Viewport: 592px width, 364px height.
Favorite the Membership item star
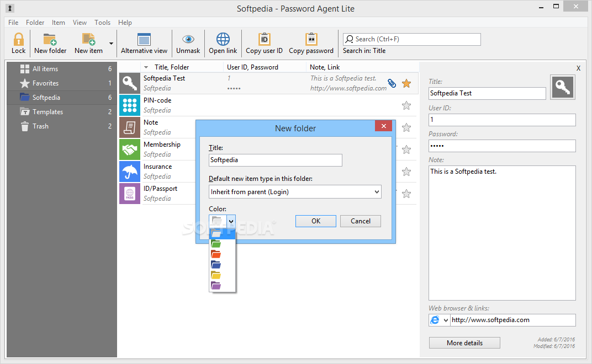(x=406, y=149)
